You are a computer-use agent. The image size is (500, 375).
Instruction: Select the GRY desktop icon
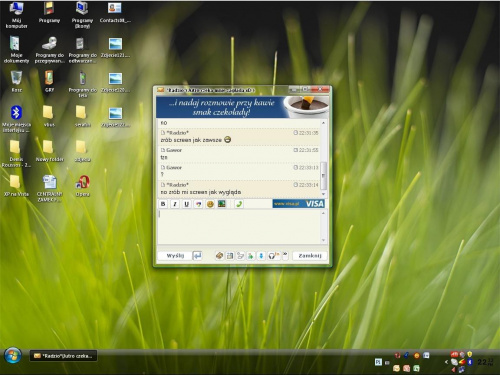pos(49,81)
